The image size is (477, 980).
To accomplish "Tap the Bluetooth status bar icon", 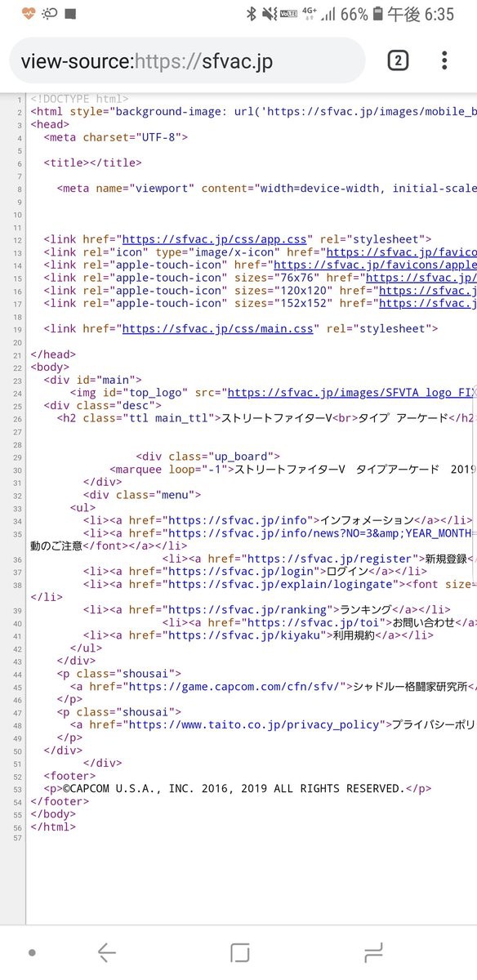I will click(251, 14).
